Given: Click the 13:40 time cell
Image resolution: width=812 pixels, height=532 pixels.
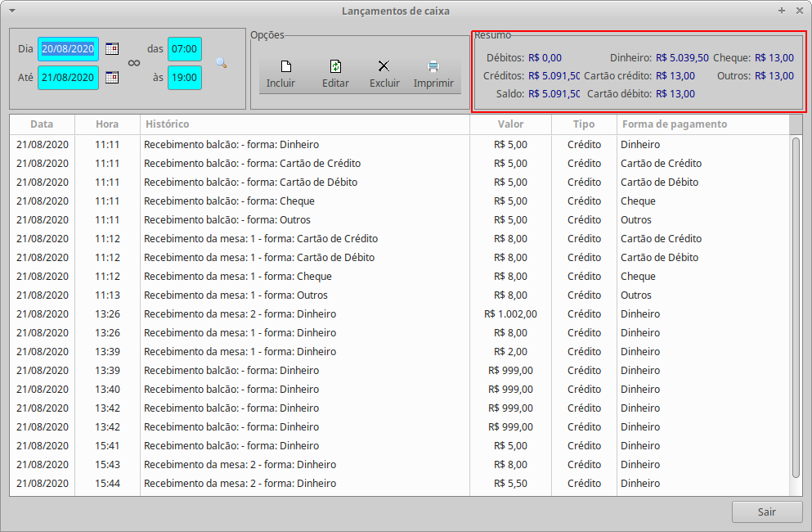Looking at the screenshot, I should pyautogui.click(x=107, y=390).
